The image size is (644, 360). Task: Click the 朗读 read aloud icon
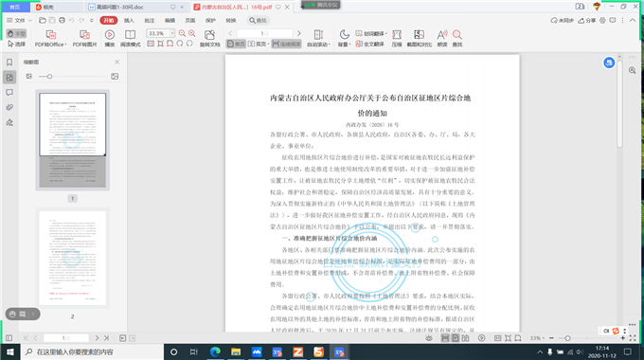(x=442, y=34)
